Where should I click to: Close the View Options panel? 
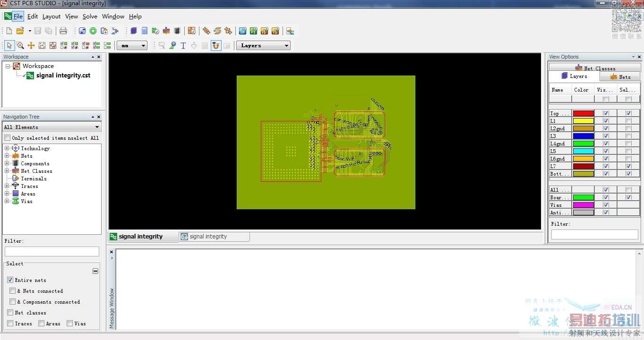coord(639,57)
